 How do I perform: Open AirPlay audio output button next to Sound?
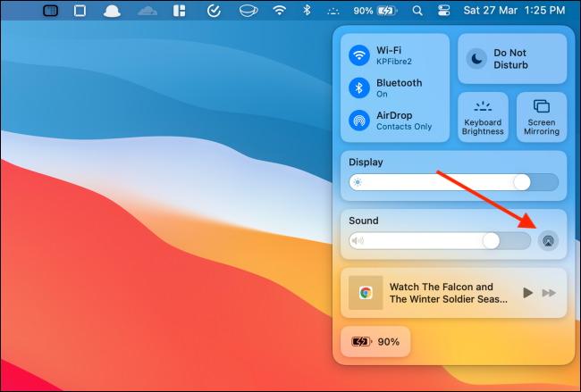pos(548,241)
